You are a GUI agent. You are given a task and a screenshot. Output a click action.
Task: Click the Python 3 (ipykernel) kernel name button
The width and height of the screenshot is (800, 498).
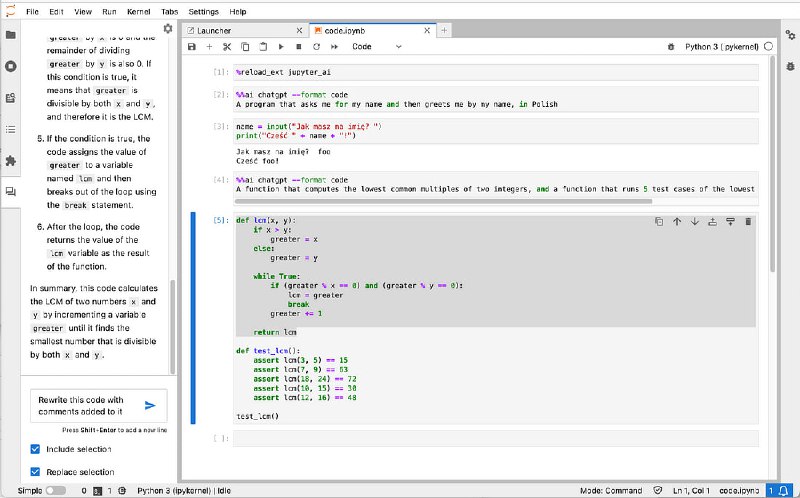[x=721, y=46]
